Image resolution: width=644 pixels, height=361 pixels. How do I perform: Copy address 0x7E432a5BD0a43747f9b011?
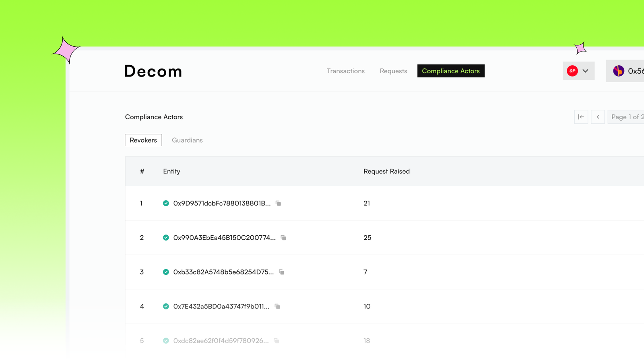click(x=277, y=307)
